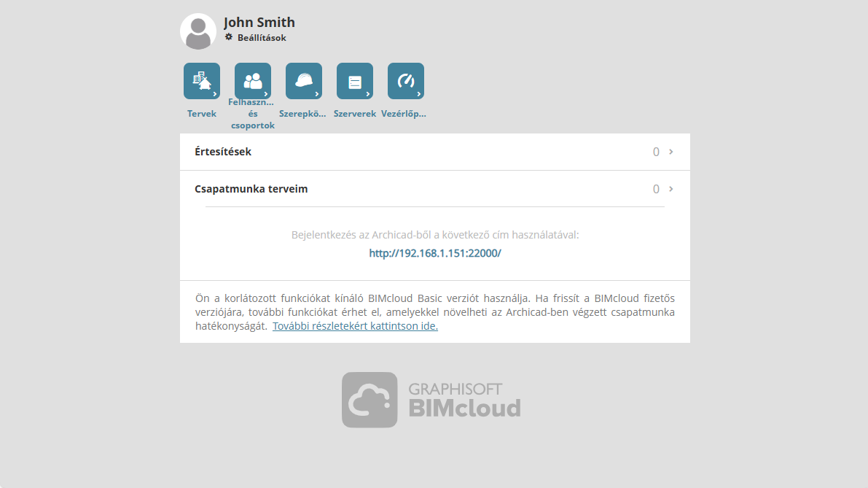Click the Értesítések count 0
Screen dimensions: 868x488
click(x=656, y=152)
